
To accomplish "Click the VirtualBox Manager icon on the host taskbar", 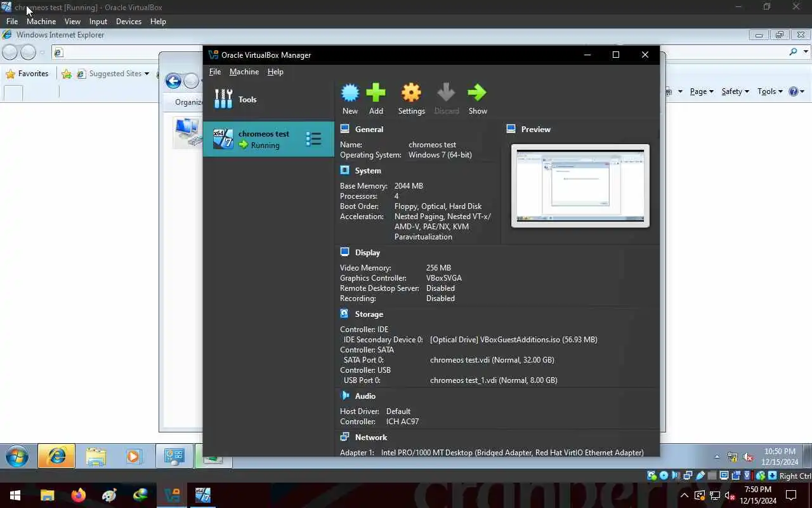I will pyautogui.click(x=172, y=495).
